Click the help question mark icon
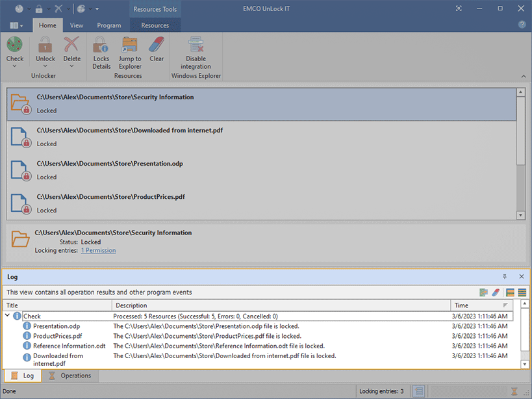The width and height of the screenshot is (532, 399). click(x=522, y=25)
